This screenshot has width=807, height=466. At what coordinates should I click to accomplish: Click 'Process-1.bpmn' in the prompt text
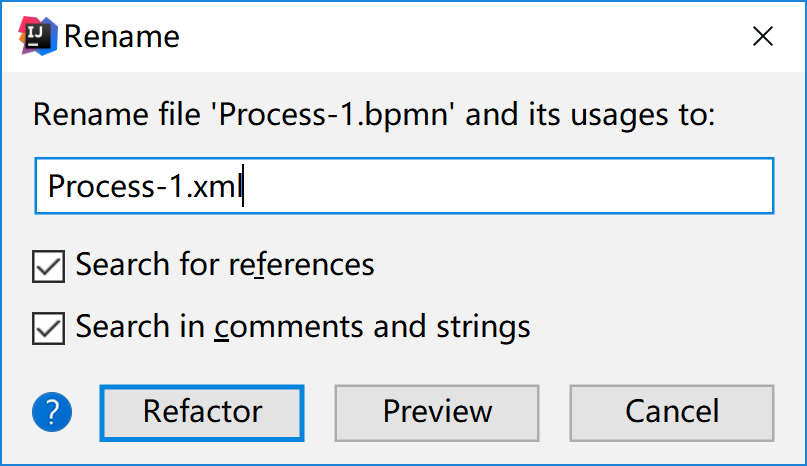[338, 115]
